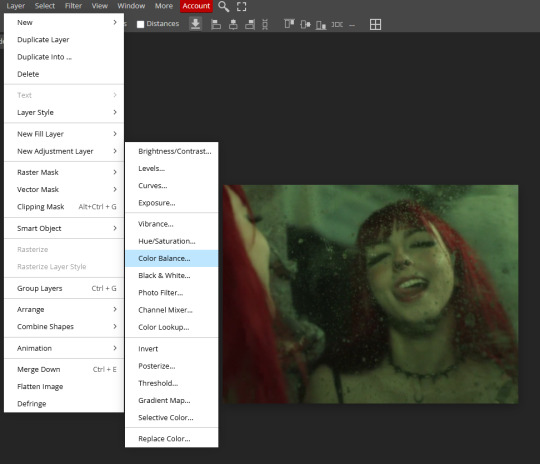The height and width of the screenshot is (464, 540).
Task: Click the grid layout icon
Action: 375,24
